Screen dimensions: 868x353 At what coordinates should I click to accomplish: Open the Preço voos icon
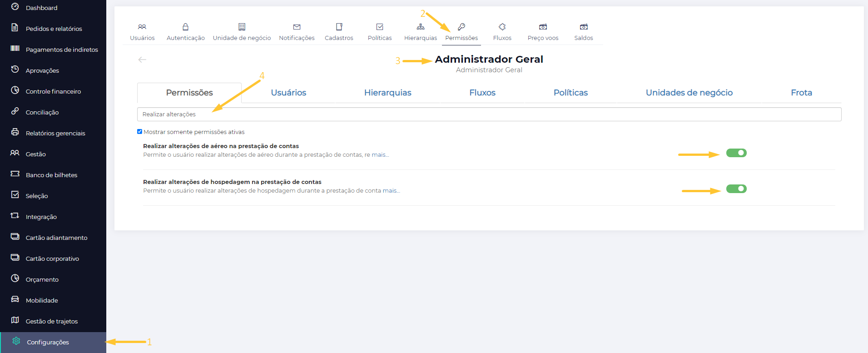pyautogui.click(x=543, y=27)
